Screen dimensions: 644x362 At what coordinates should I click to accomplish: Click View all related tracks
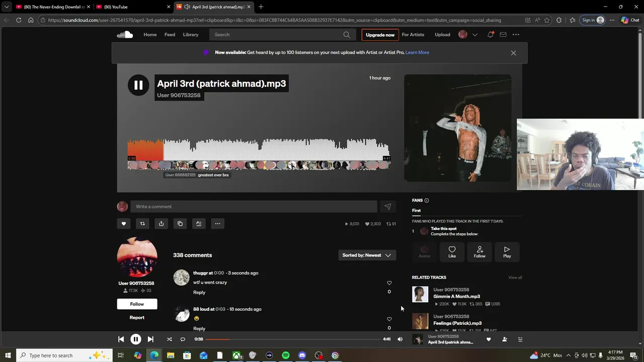tap(515, 278)
